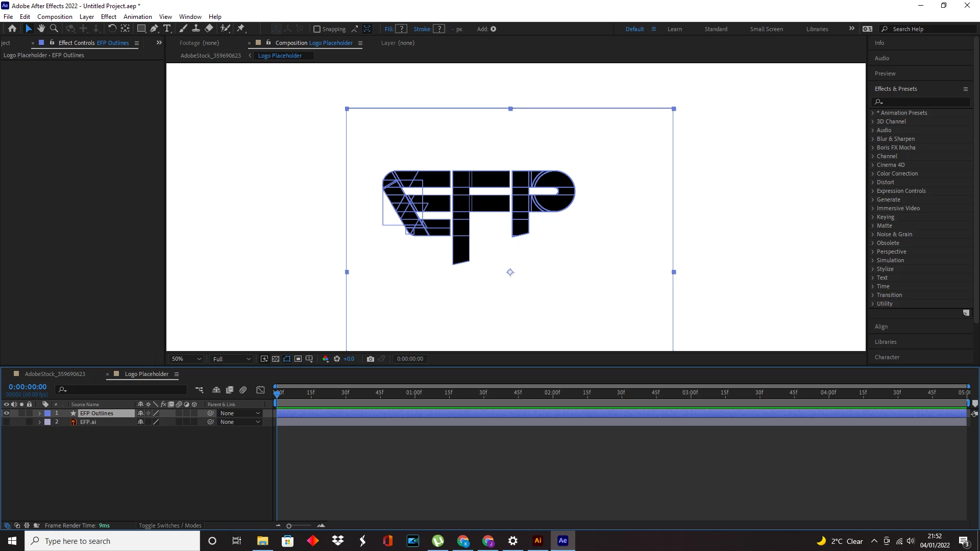Select the Eraser tool
This screenshot has width=980, height=551.
tap(209, 29)
